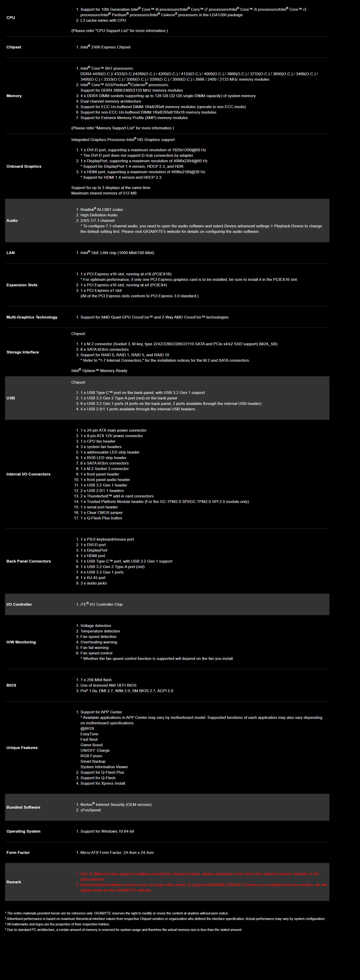This screenshot has width=360, height=980.
Task: Click the BIOS row heading
Action: click(x=11, y=685)
